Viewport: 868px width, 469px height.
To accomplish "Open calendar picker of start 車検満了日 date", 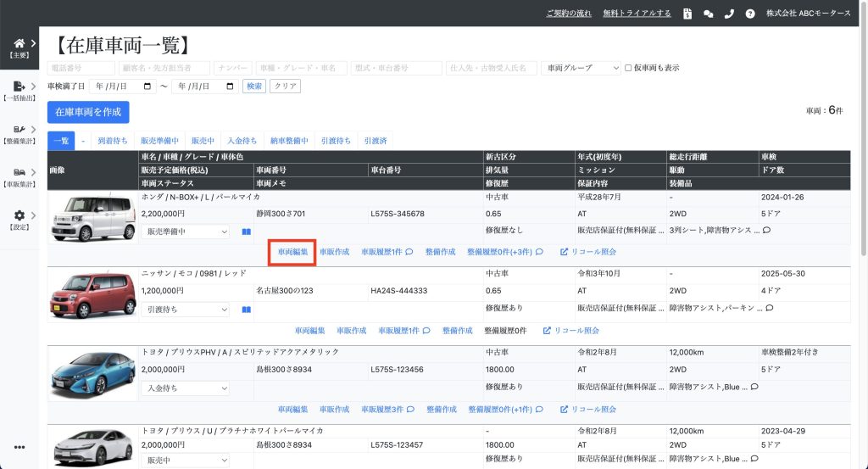I will point(147,87).
